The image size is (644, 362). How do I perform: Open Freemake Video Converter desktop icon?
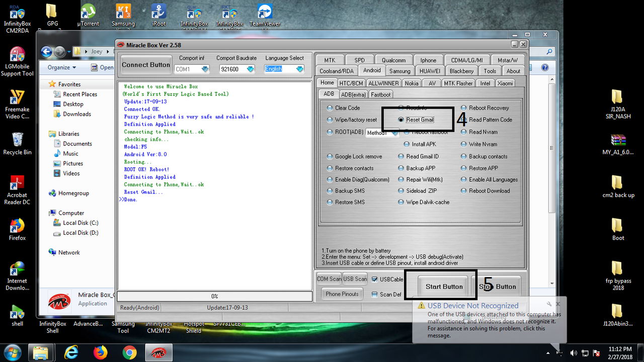point(17,104)
